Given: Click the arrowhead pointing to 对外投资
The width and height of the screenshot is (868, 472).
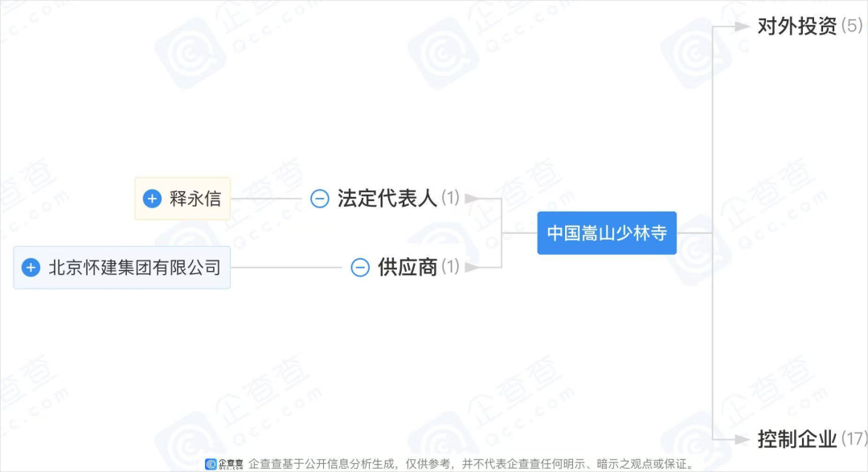Looking at the screenshot, I should 742,26.
